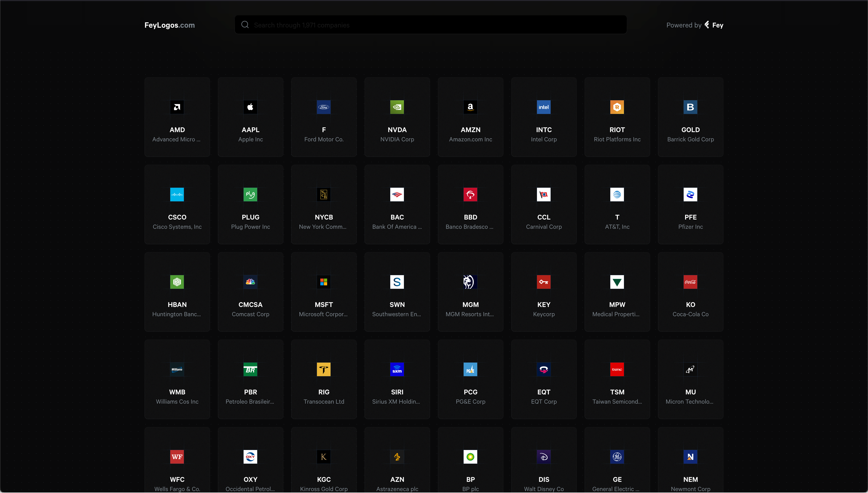Click the Micron Technology logo
This screenshot has width=868, height=493.
tap(691, 369)
